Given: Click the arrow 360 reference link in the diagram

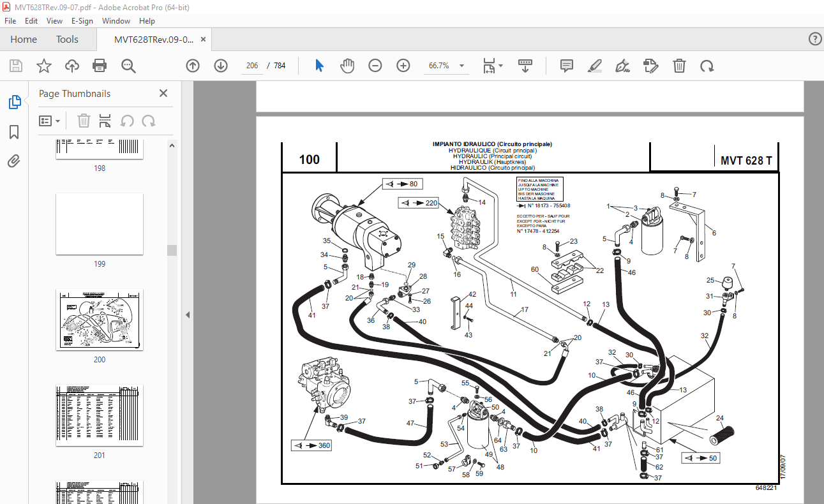Looking at the screenshot, I should (x=312, y=445).
